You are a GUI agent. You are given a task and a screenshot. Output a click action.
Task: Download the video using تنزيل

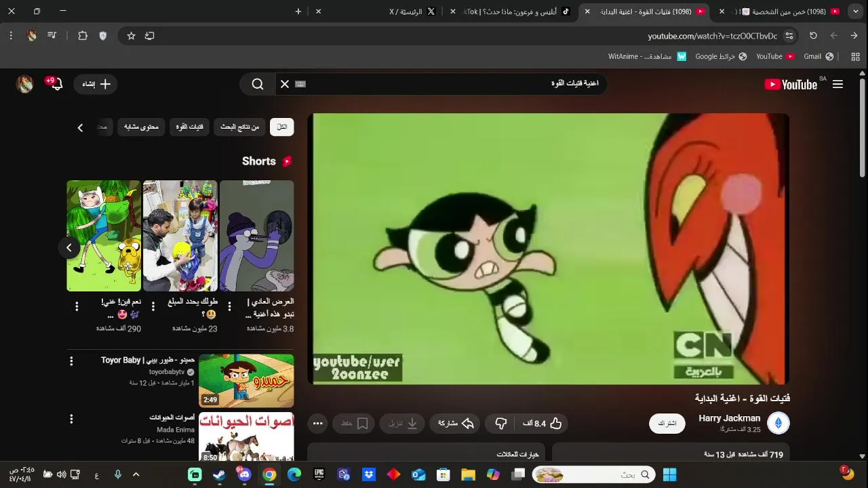[x=402, y=424]
